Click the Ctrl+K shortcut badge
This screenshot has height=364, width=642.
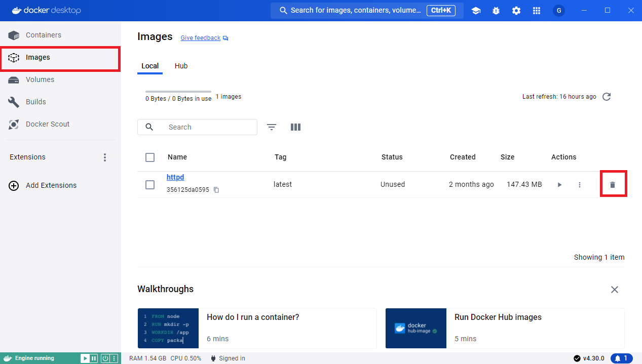pos(442,10)
